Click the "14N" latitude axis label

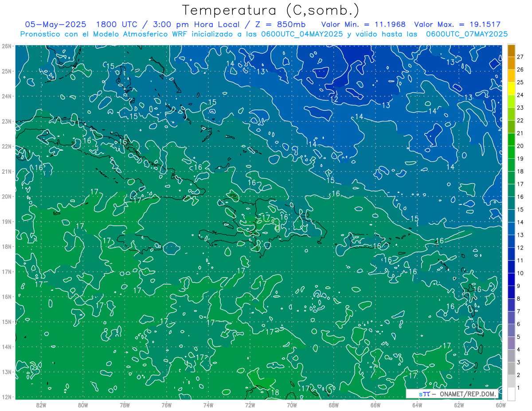7,347
